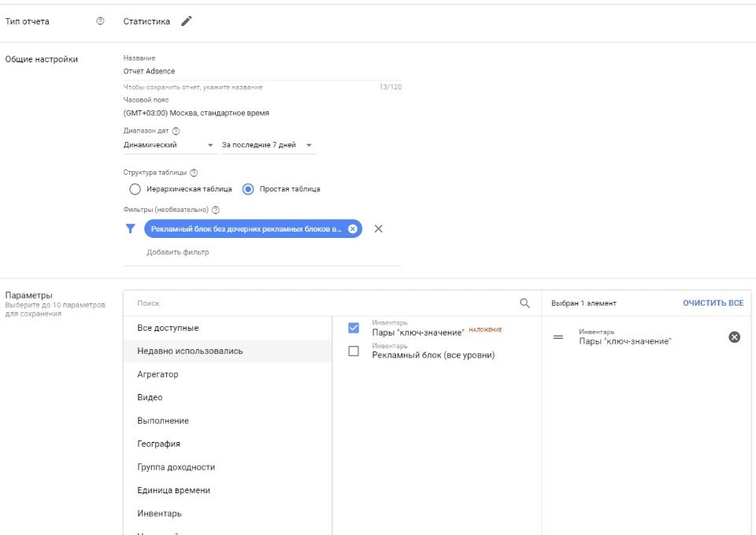The width and height of the screenshot is (756, 535).
Task: Uncheck the Пары "ключ-значение" checkbox
Action: pyautogui.click(x=354, y=329)
